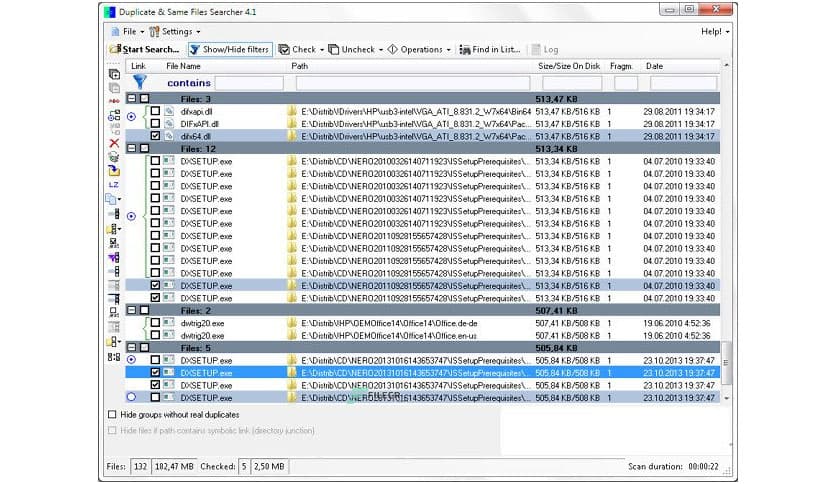
Task: Click the hardlink tree icon below red abc
Action: pos(114,115)
